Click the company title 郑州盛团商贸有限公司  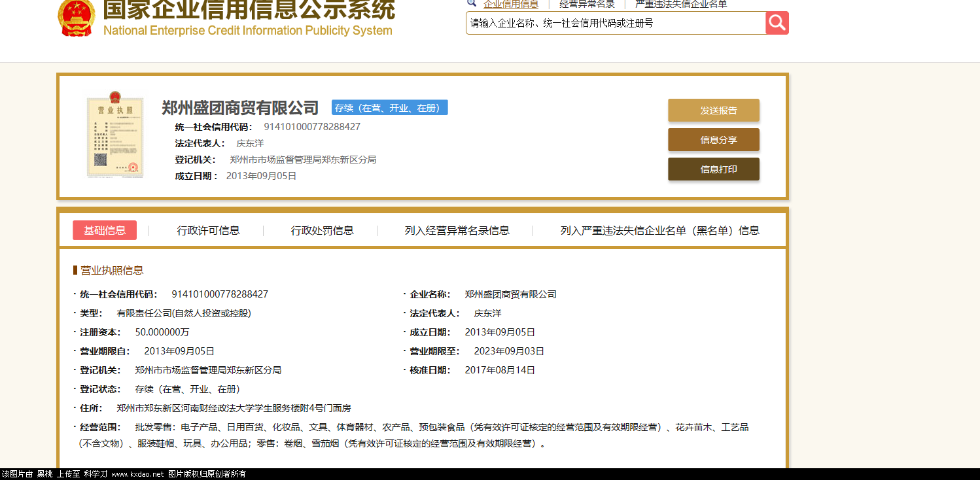pyautogui.click(x=240, y=107)
